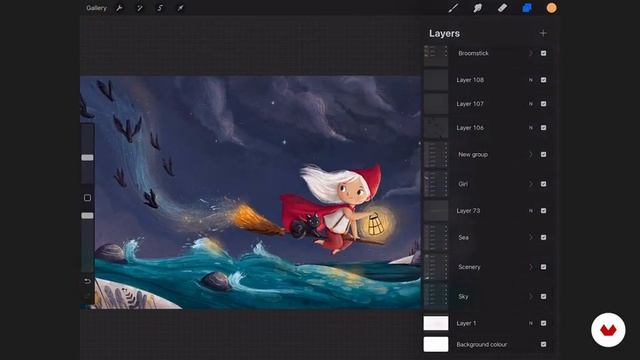Image resolution: width=640 pixels, height=360 pixels.
Task: Expand the Sky group chevron
Action: pos(531,296)
